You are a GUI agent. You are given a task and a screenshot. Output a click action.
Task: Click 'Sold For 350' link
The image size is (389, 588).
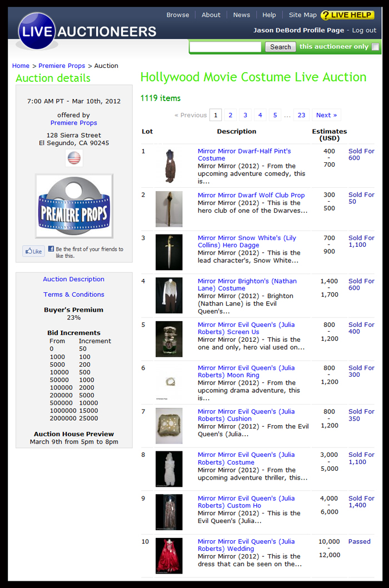pyautogui.click(x=361, y=415)
